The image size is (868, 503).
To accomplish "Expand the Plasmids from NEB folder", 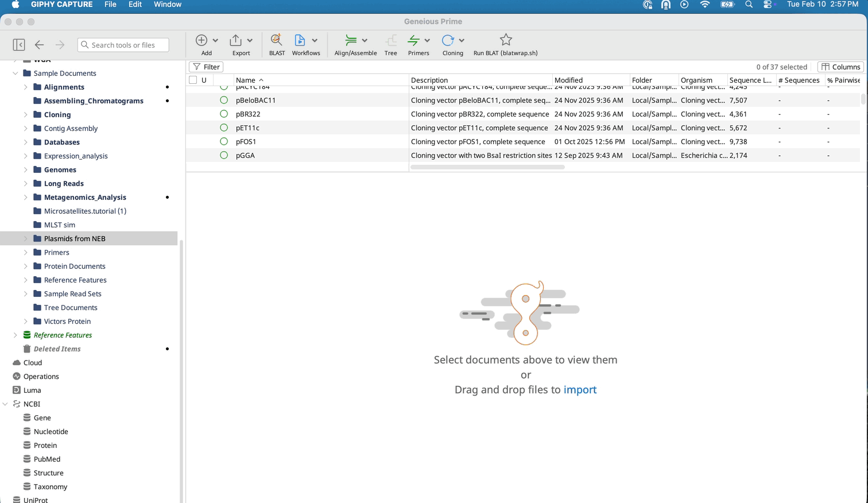I will point(26,239).
